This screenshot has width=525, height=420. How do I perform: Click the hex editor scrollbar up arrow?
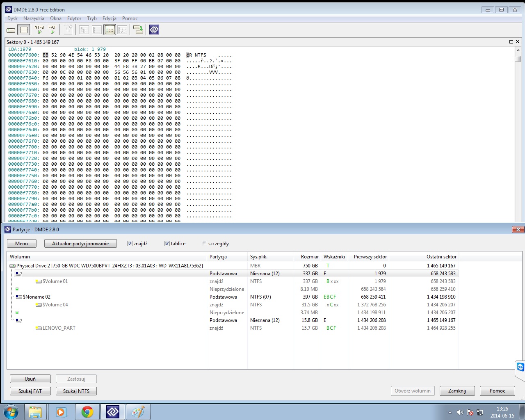click(518, 50)
